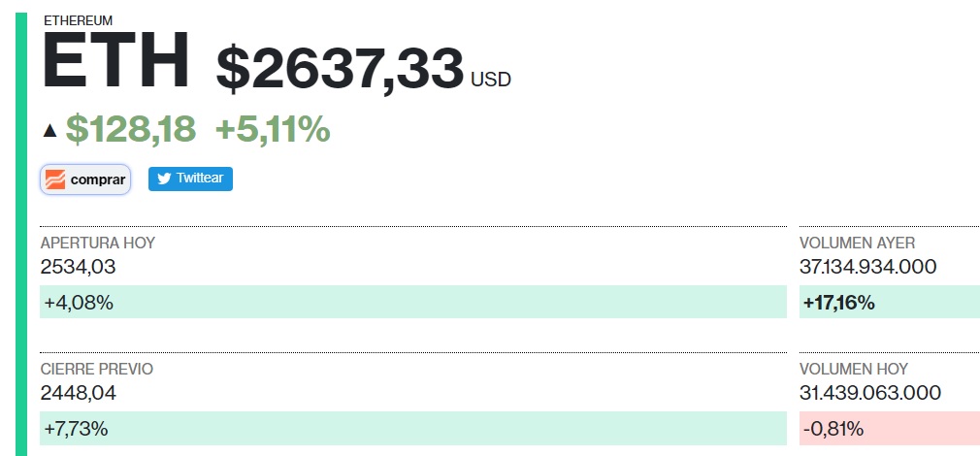
Task: Click the black up-arrow triangle indicator
Action: tap(50, 130)
